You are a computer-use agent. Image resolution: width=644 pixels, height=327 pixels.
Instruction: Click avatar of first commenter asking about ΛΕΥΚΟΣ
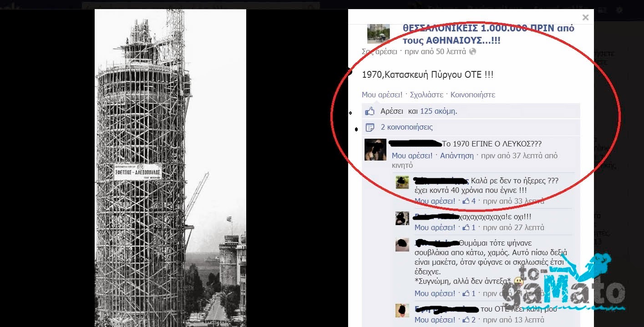pos(375,150)
